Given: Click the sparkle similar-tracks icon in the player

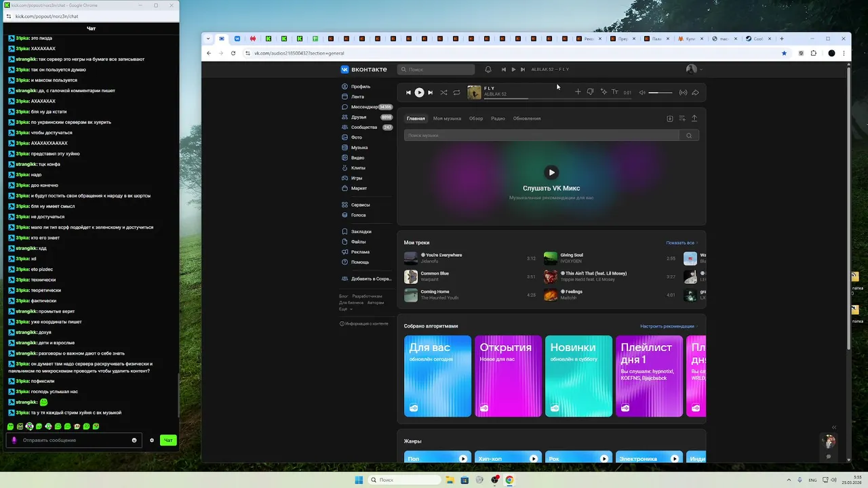Looking at the screenshot, I should click(x=603, y=92).
